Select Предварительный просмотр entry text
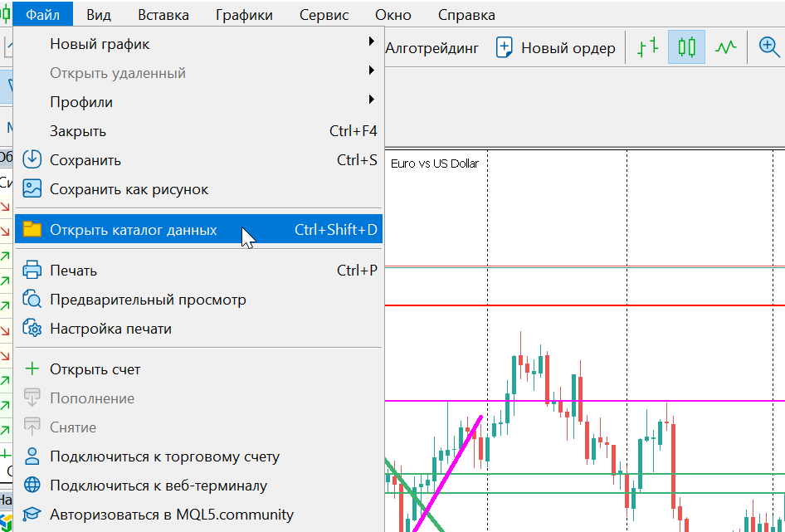This screenshot has width=785, height=532. pyautogui.click(x=149, y=300)
